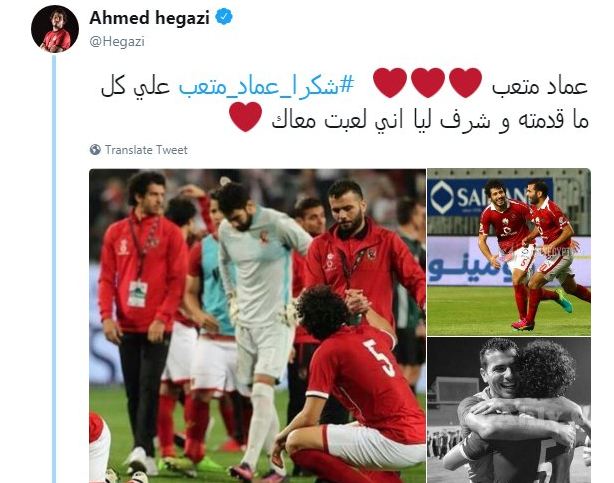The width and height of the screenshot is (614, 483).
Task: Open the Ahmed hegazi display name
Action: tap(149, 18)
